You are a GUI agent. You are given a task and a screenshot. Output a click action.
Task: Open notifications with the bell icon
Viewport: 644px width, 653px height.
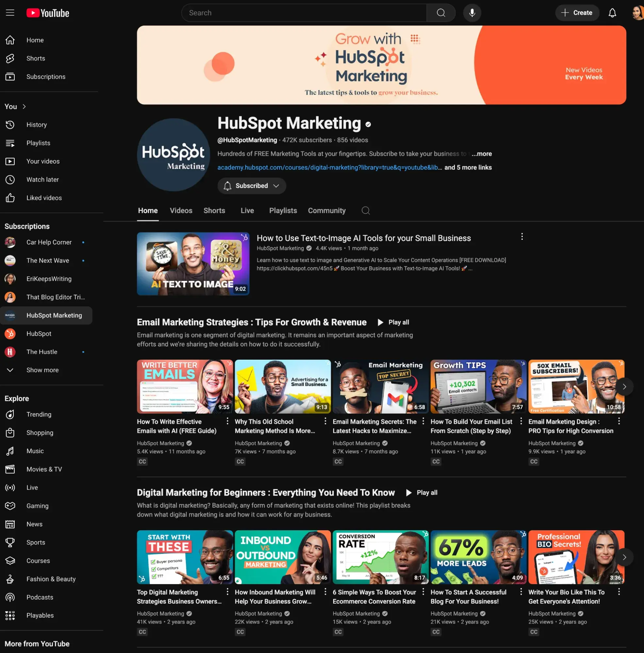point(613,12)
